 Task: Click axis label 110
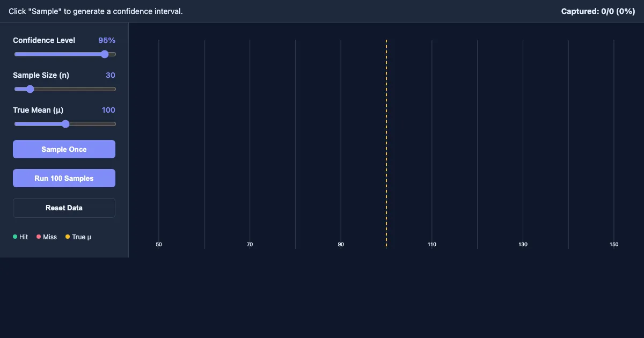(432, 245)
